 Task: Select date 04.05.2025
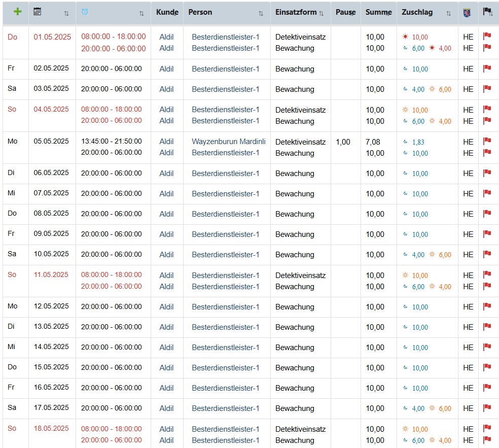[x=51, y=109]
